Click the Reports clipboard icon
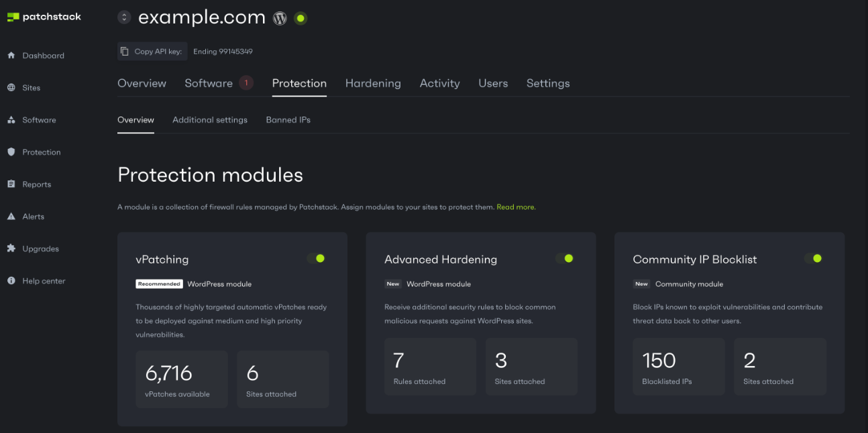The height and width of the screenshot is (433, 868). pos(11,184)
